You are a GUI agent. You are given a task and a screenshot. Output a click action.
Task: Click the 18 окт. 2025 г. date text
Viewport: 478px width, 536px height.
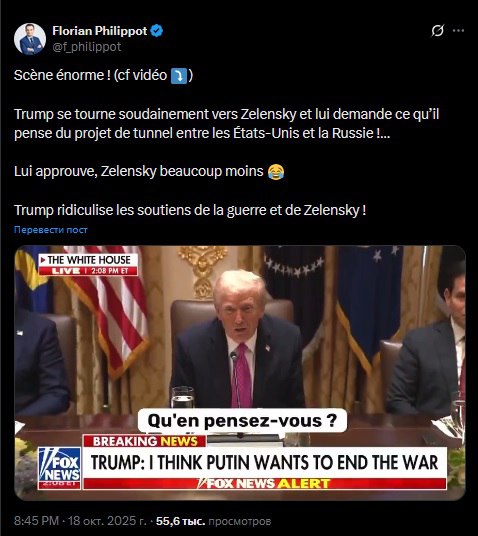point(107,521)
